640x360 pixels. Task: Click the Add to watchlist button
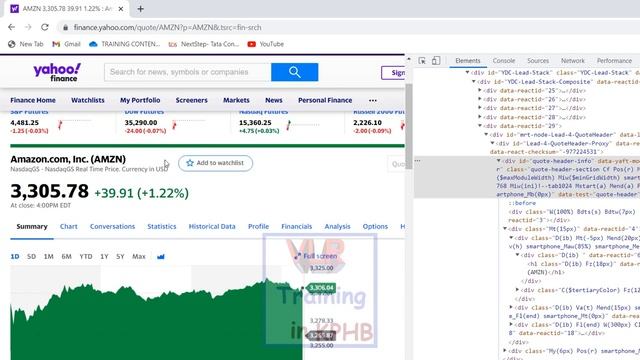coord(216,163)
